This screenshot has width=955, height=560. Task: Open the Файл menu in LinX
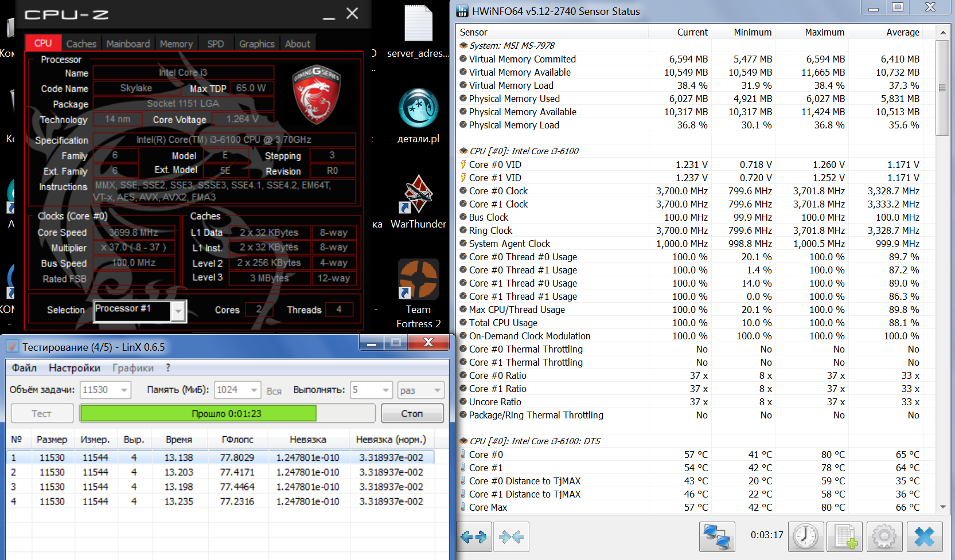[x=24, y=368]
